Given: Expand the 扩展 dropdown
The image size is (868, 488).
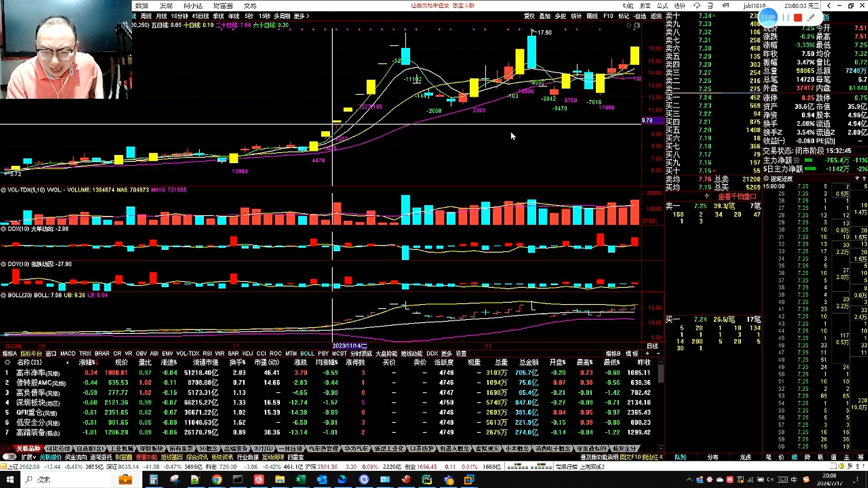Looking at the screenshot, I should 28,457.
